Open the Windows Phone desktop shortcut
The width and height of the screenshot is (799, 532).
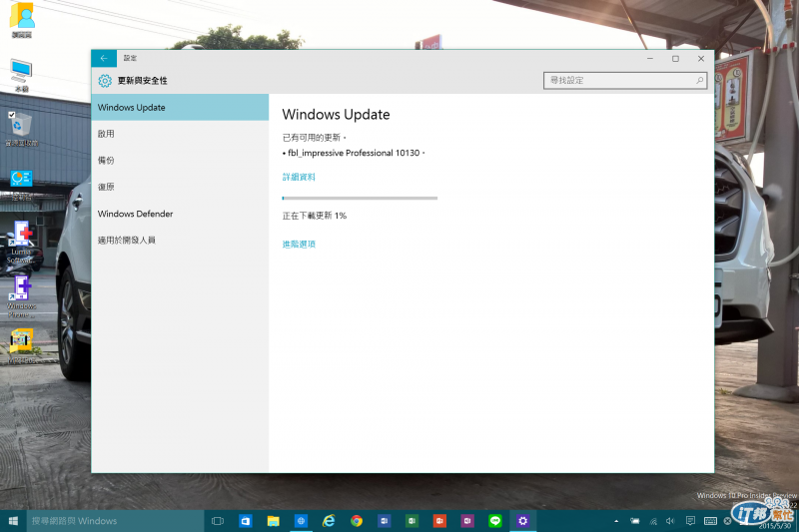click(x=21, y=296)
